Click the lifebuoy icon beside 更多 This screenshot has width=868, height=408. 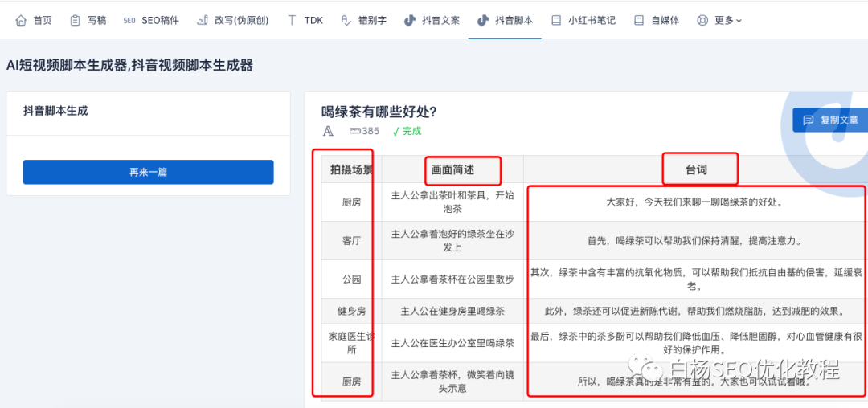click(702, 21)
